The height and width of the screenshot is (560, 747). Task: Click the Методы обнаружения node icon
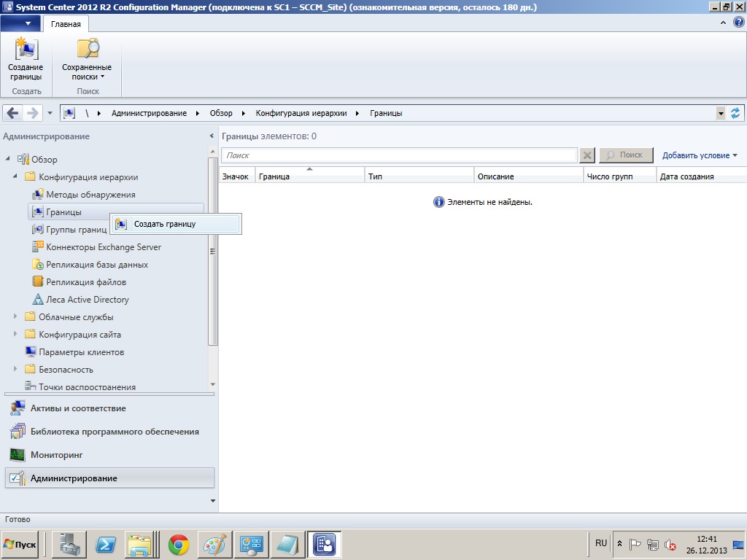point(38,194)
